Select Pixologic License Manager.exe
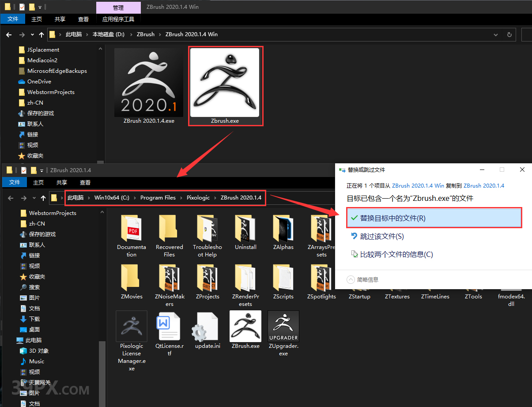Viewport: 532px width, 407px height. (131, 341)
